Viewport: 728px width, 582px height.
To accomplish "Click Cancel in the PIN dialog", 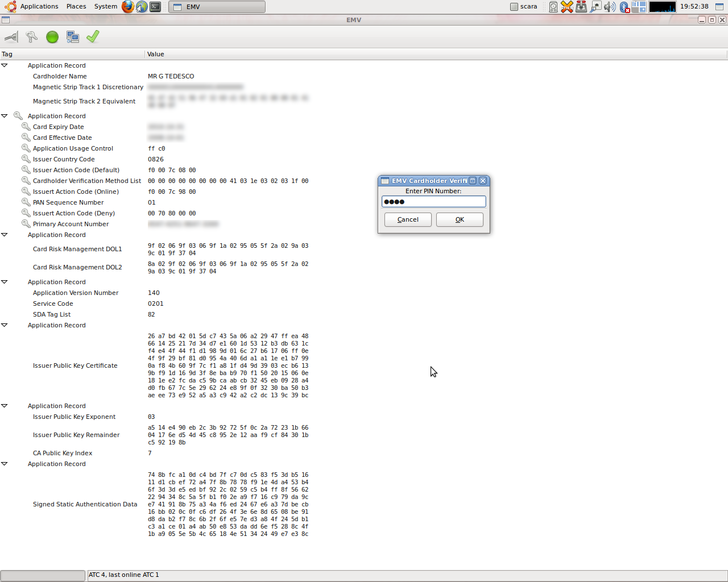I will click(x=408, y=219).
